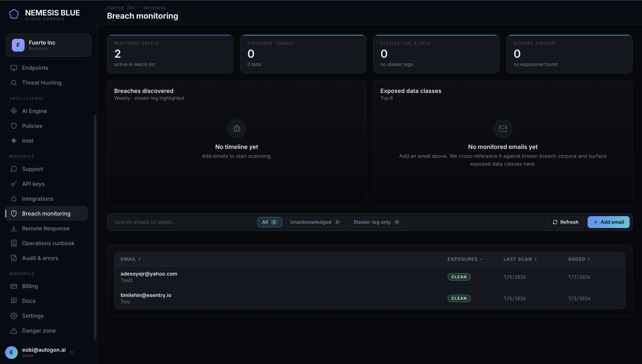Click the Timi2 label text
Image resolution: width=642 pixels, height=364 pixels.
click(127, 280)
